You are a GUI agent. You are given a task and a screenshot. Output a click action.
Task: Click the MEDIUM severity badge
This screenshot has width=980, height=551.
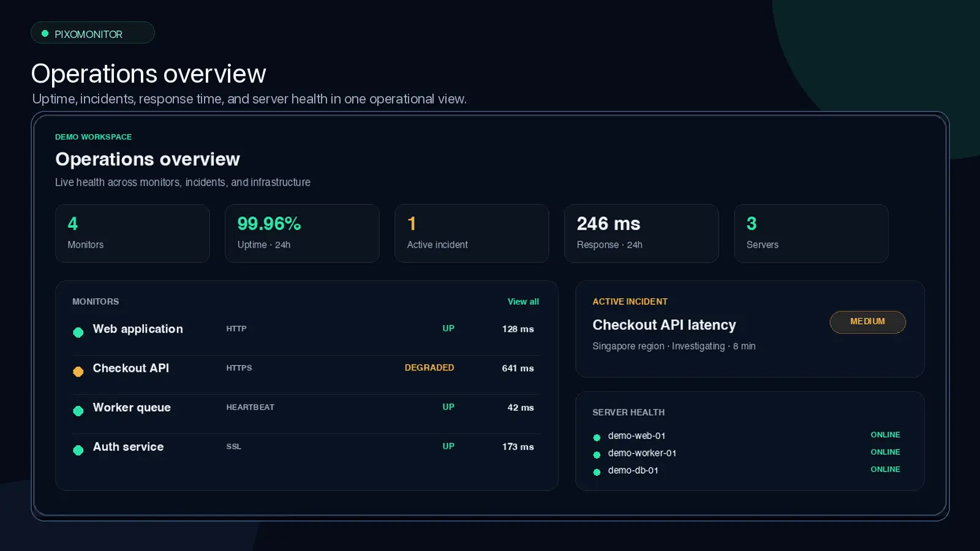pos(867,322)
